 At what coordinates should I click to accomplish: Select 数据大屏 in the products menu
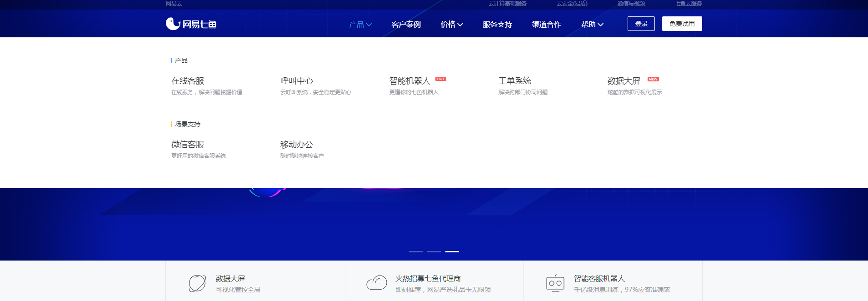tap(624, 80)
